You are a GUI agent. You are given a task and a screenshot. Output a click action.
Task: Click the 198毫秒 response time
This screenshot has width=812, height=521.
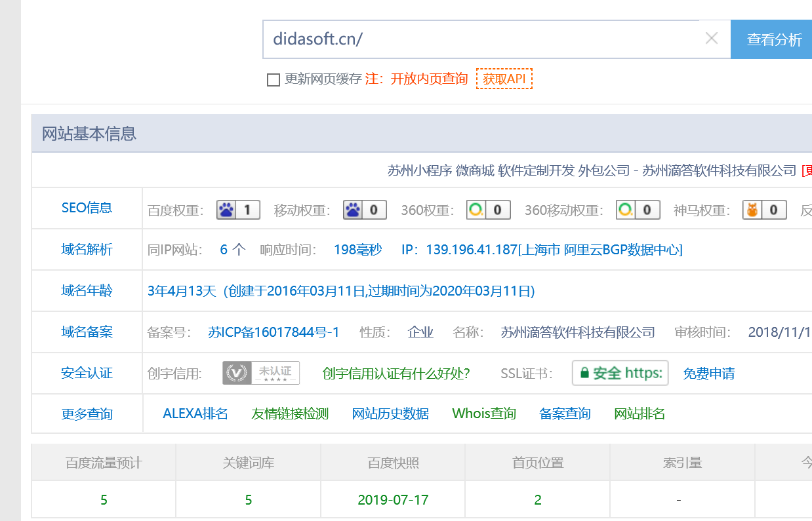(x=357, y=250)
